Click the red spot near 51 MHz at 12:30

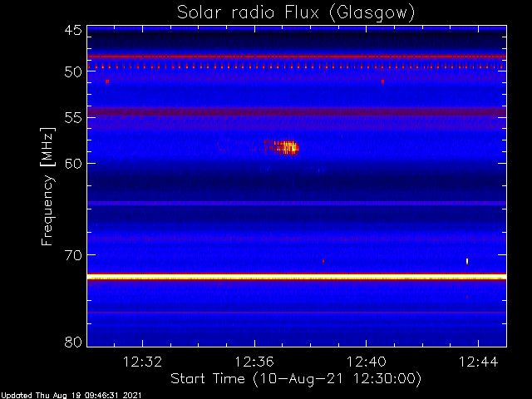coord(107,81)
